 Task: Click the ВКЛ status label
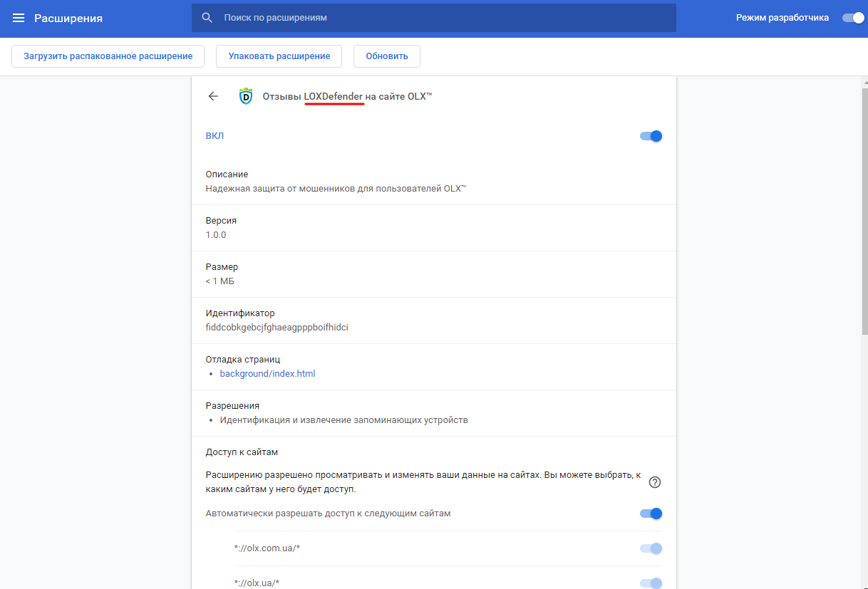click(215, 136)
